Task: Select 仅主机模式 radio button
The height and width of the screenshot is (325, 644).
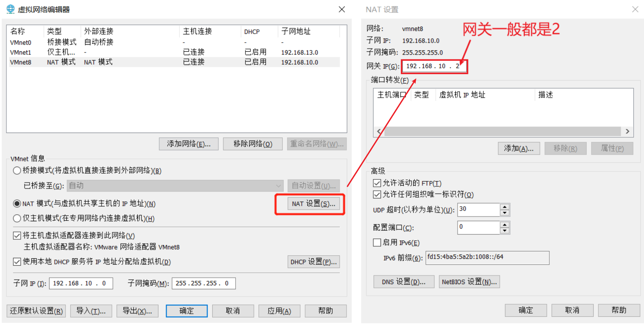Action: (17, 218)
